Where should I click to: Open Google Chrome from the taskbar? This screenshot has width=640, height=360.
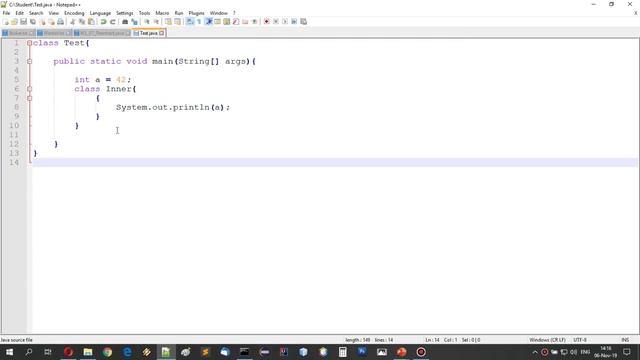click(107, 352)
